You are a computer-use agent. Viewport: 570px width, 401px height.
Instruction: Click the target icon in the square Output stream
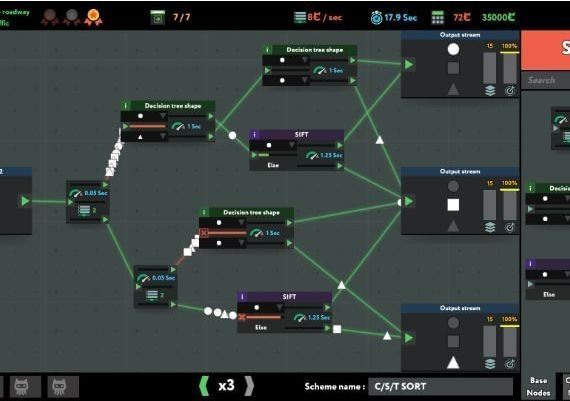tap(510, 227)
